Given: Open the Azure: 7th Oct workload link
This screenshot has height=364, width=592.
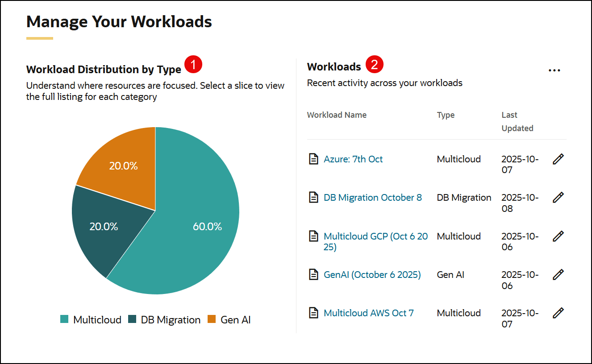Looking at the screenshot, I should pos(353,159).
